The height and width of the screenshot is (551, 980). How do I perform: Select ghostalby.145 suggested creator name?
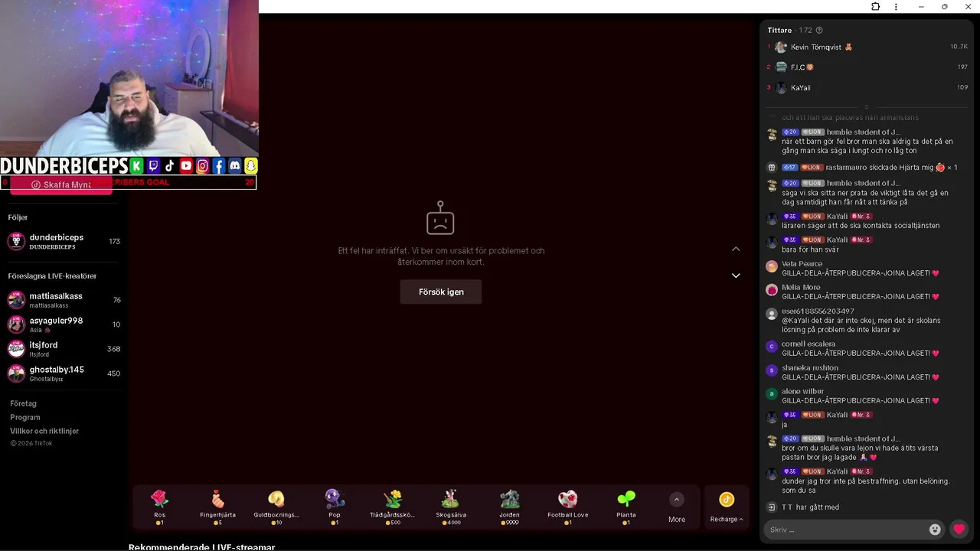point(57,370)
